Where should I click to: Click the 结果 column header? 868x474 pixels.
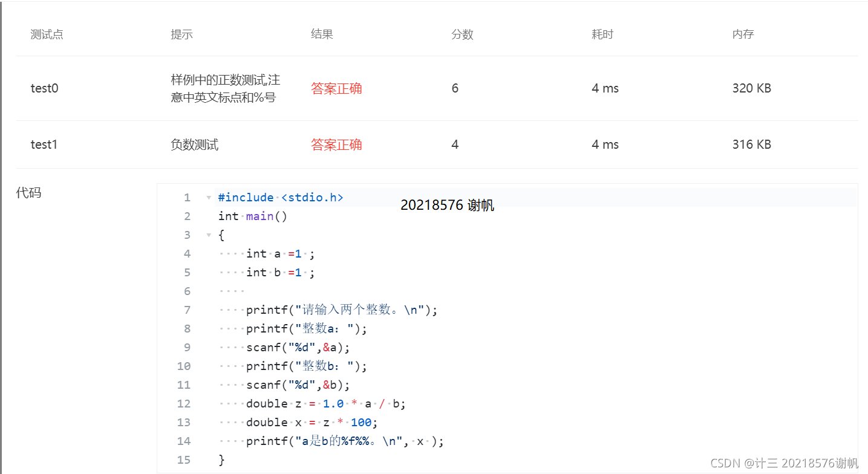322,34
